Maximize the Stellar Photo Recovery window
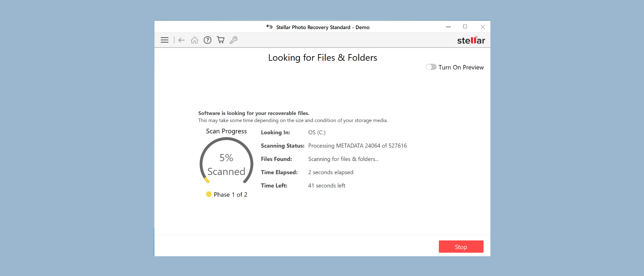This screenshot has width=644, height=276. click(x=465, y=27)
